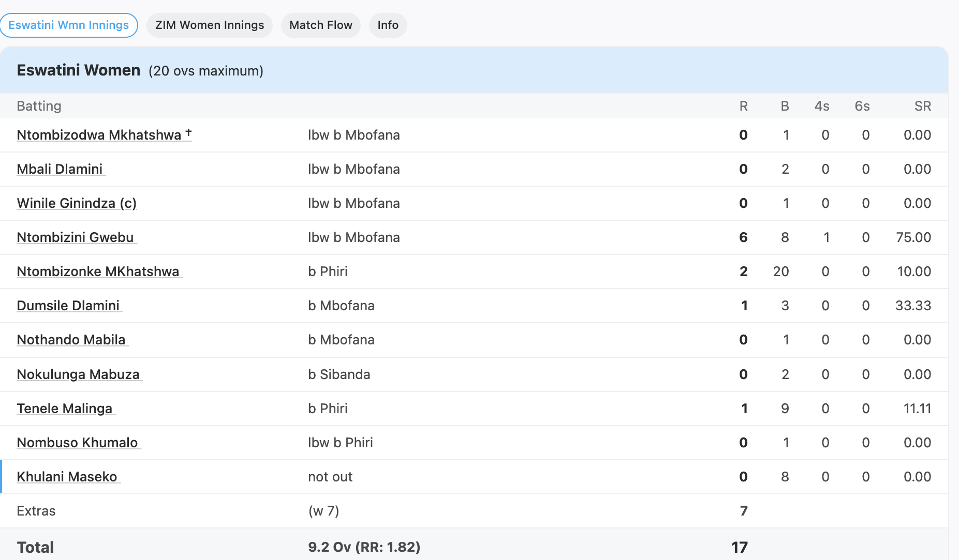Image resolution: width=959 pixels, height=560 pixels.
Task: Open the Info tab
Action: click(388, 25)
